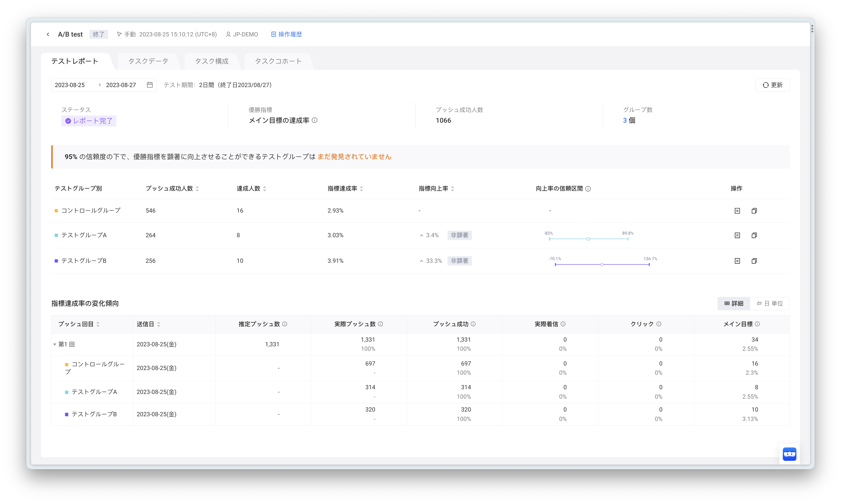Click copy icon for テストグループA row
The height and width of the screenshot is (504, 841).
(754, 235)
